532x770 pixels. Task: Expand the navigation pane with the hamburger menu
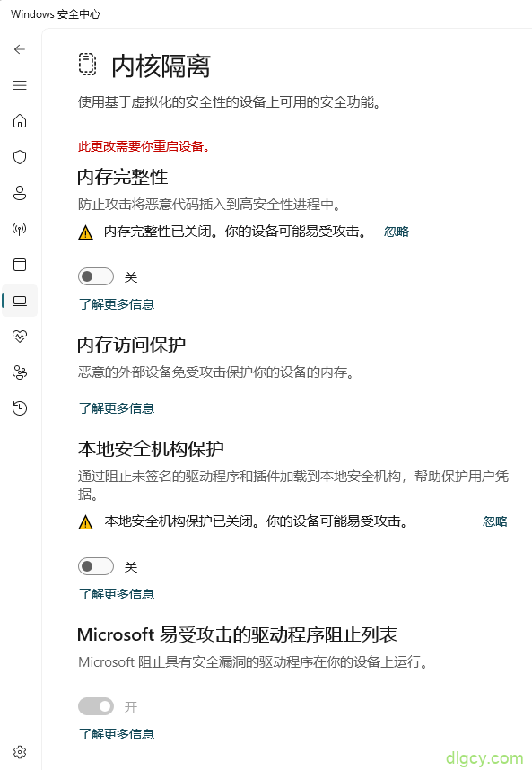point(20,85)
